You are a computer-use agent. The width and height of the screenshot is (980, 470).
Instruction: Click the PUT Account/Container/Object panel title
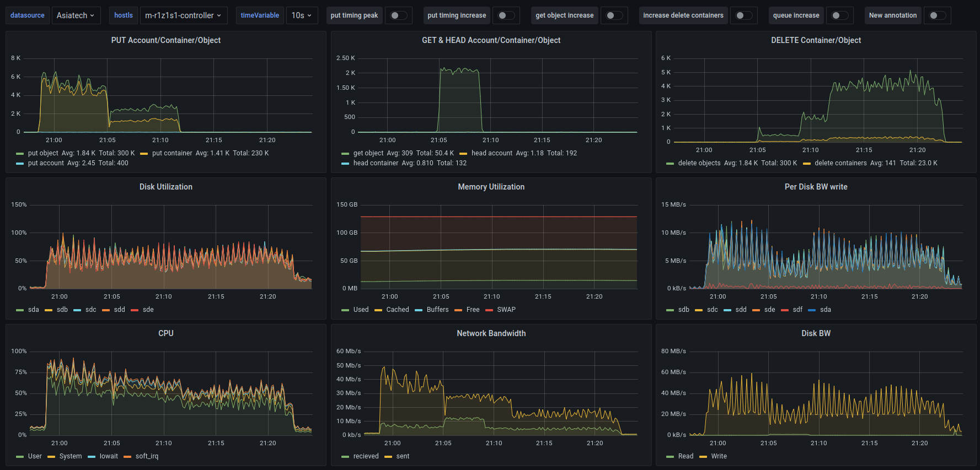[x=166, y=40]
